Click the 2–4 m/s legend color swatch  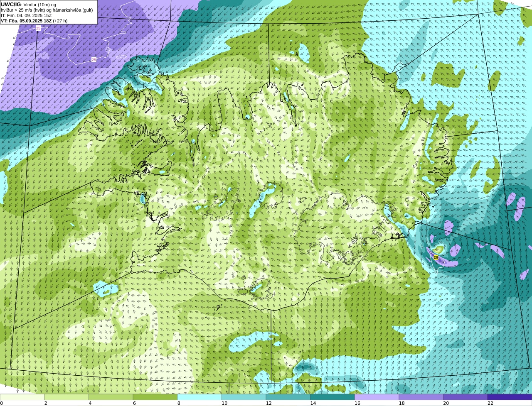[66, 397]
